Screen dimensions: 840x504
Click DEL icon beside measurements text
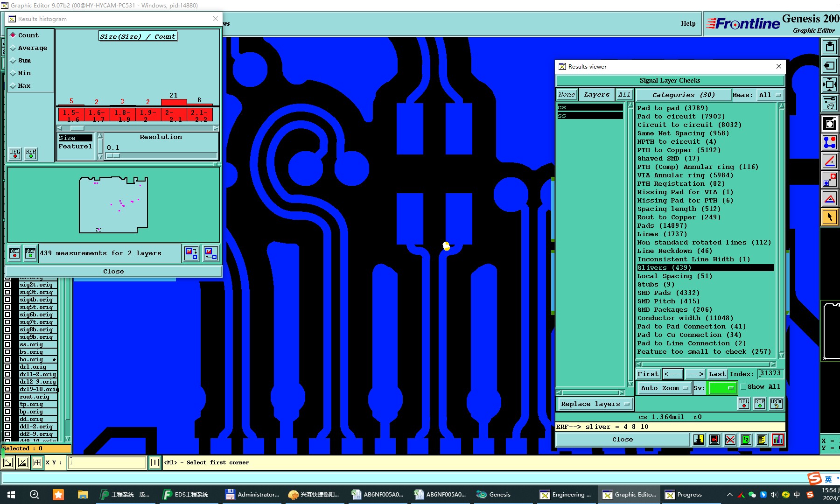tap(14, 253)
